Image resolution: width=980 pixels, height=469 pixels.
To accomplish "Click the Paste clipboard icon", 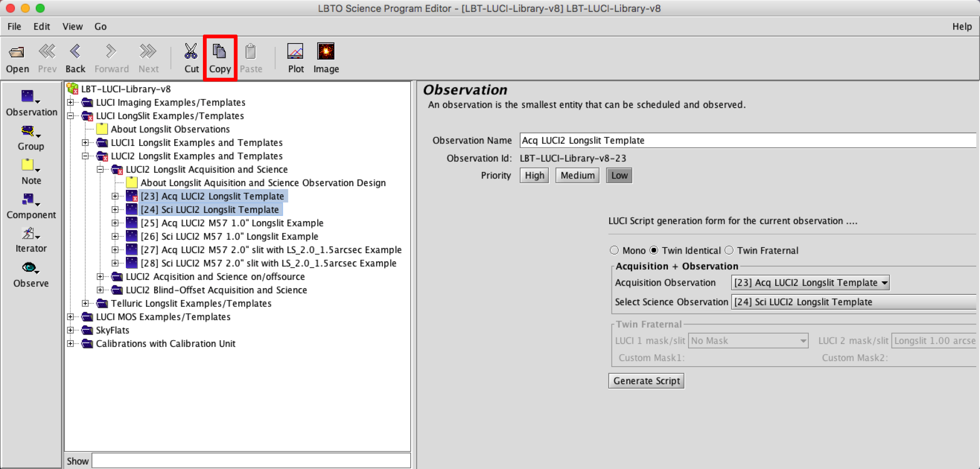I will [x=251, y=51].
